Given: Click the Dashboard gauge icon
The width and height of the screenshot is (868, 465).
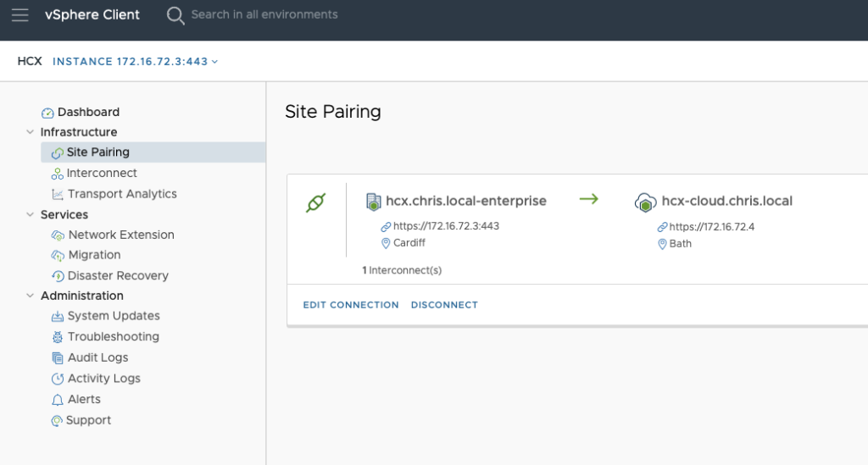Looking at the screenshot, I should tap(47, 113).
